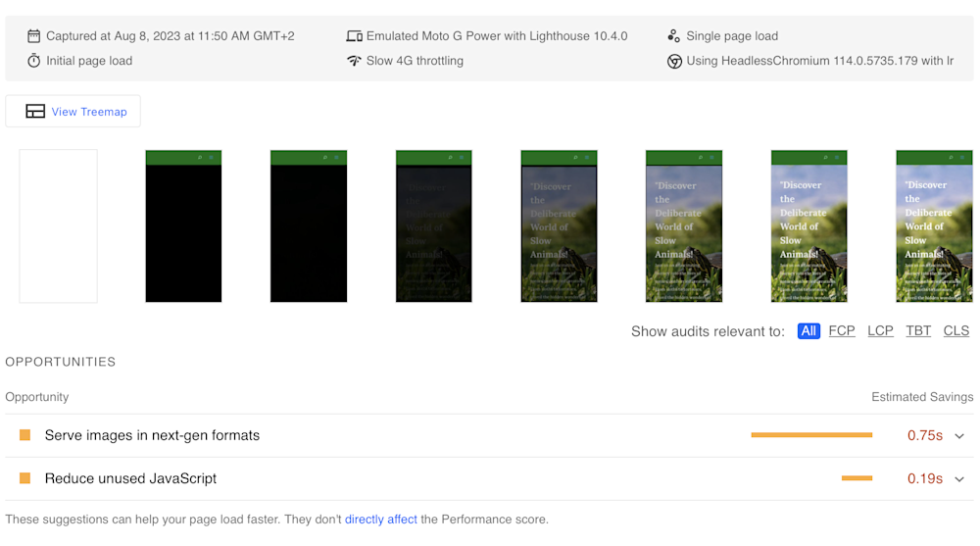The height and width of the screenshot is (546, 980).
Task: Click the Slow 4G throttling text
Action: tap(415, 61)
